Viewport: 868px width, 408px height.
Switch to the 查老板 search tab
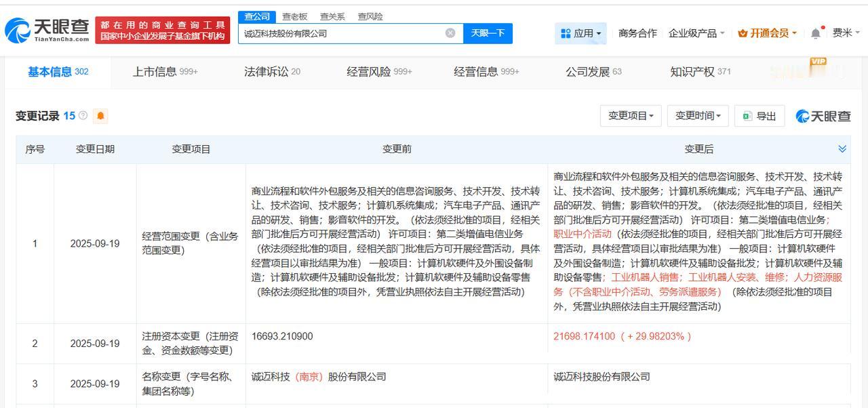pos(294,16)
